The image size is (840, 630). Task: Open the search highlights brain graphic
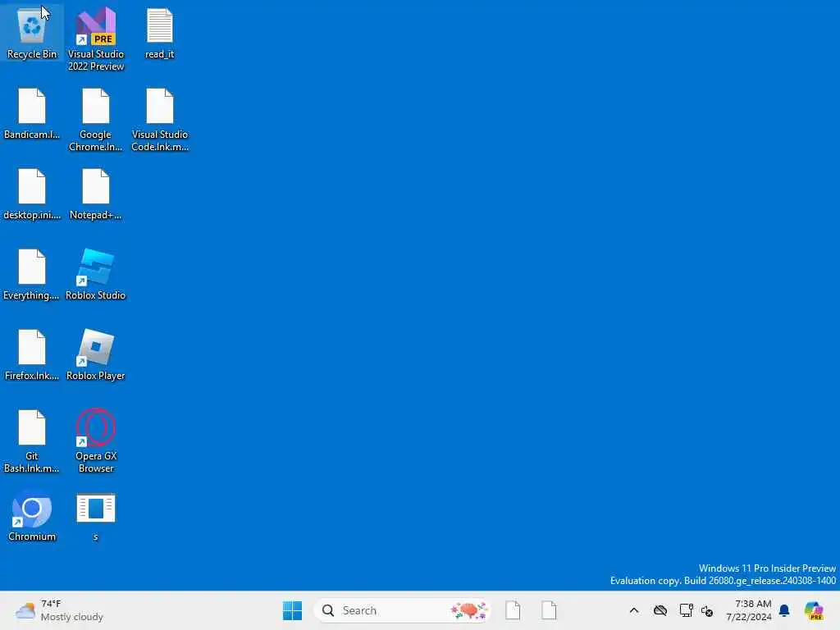469,610
